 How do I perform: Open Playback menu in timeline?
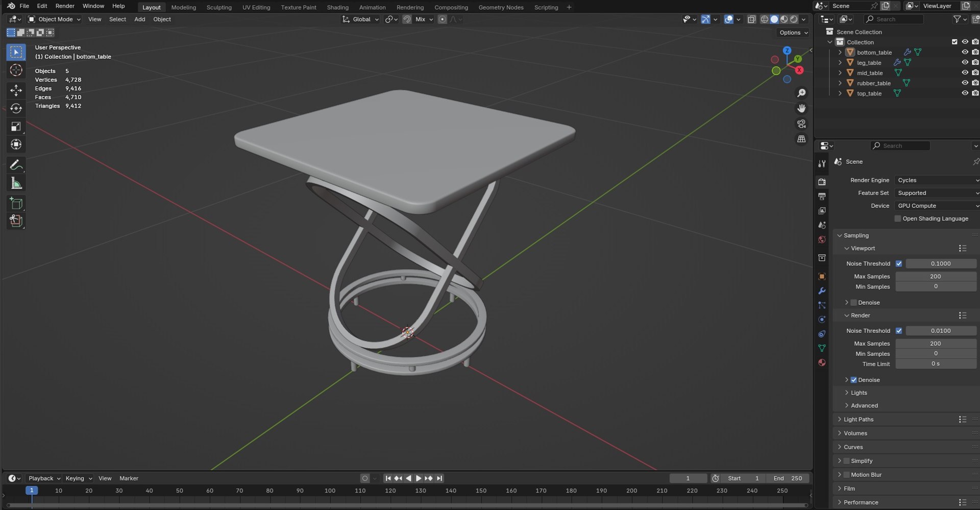[43, 478]
